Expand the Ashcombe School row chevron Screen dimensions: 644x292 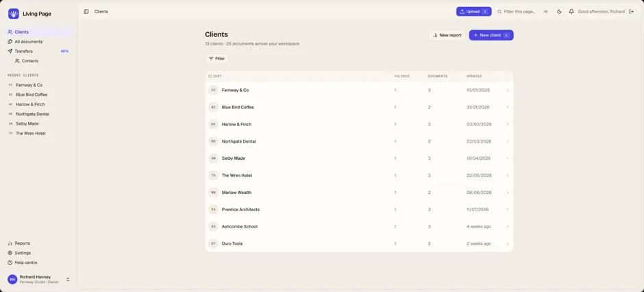coord(507,226)
